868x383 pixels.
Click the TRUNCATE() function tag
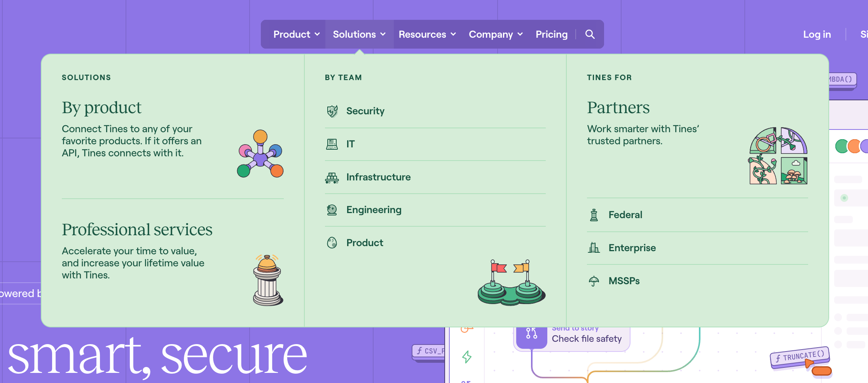(799, 356)
